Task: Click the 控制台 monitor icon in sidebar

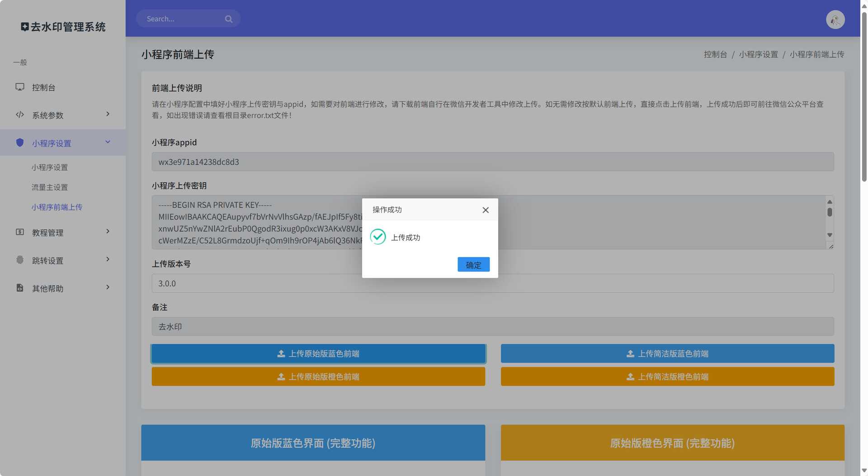Action: click(20, 87)
